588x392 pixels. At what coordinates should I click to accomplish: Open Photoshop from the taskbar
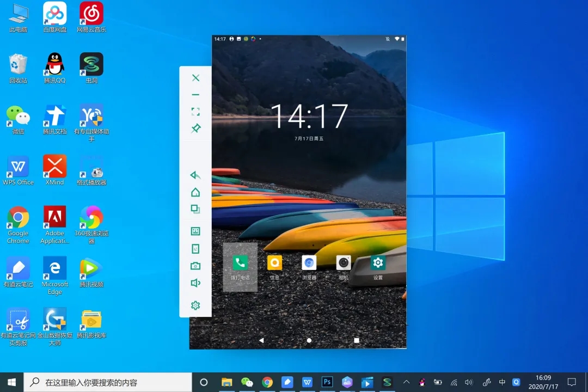[x=327, y=382]
